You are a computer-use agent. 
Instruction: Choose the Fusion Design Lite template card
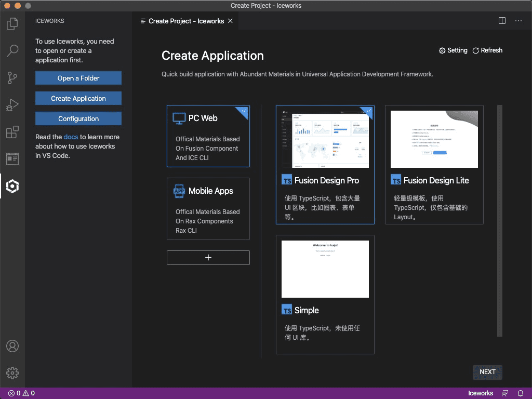434,165
